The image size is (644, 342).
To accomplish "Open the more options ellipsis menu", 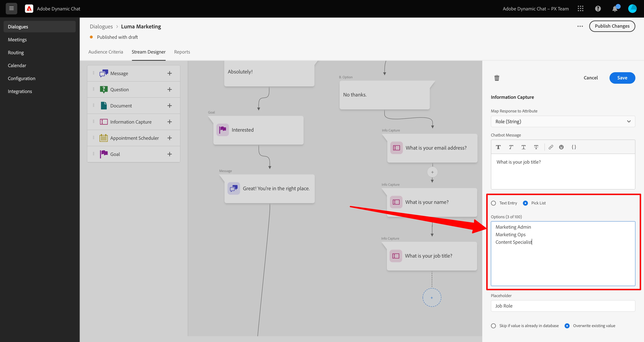I will click(580, 26).
